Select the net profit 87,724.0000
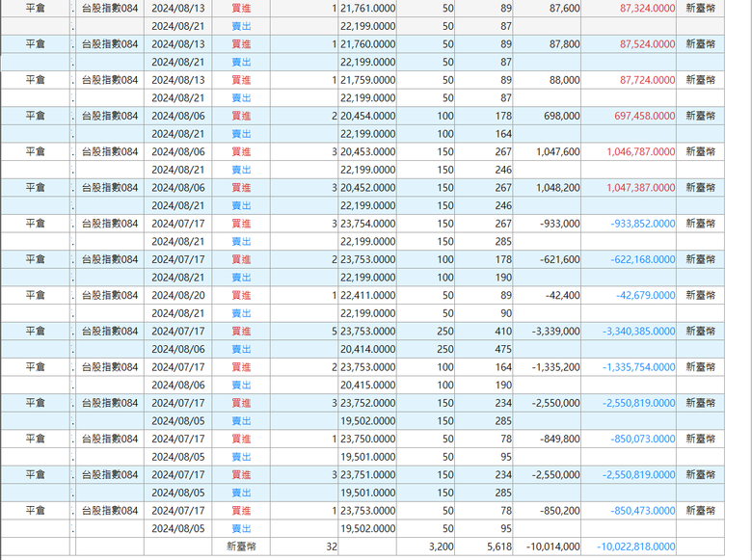This screenshot has height=560, width=752. pos(648,80)
